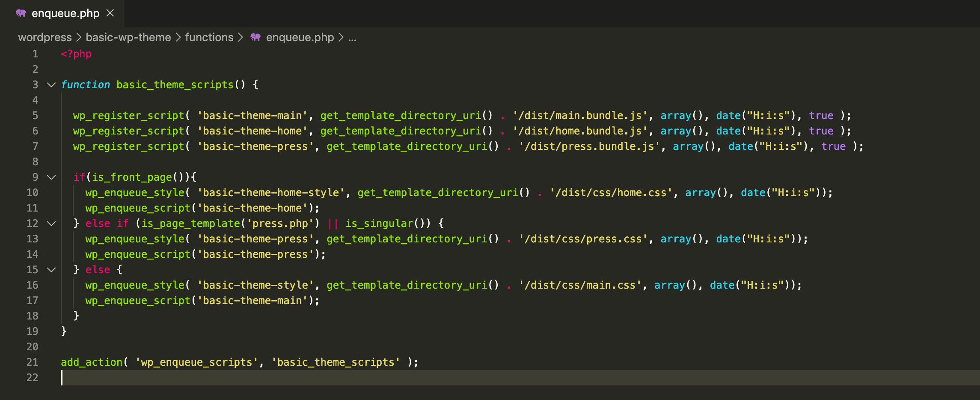This screenshot has width=980, height=400.
Task: Fold the else block on line 15
Action: (51, 270)
